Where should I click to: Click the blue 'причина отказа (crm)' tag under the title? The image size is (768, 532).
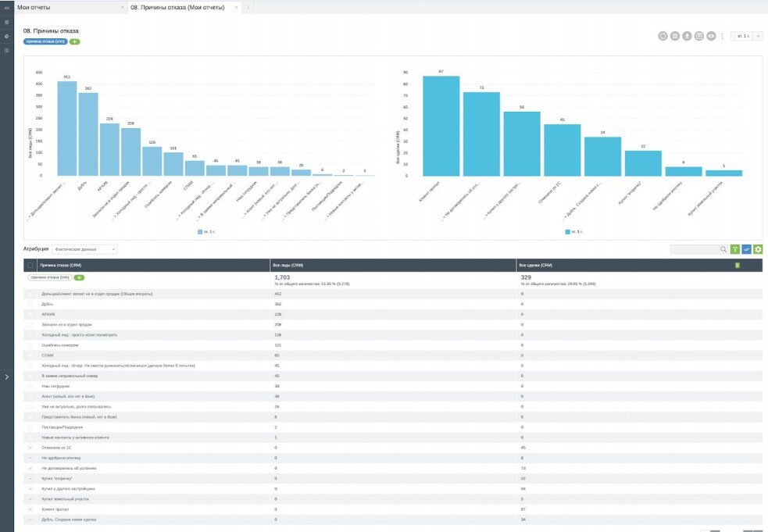45,41
